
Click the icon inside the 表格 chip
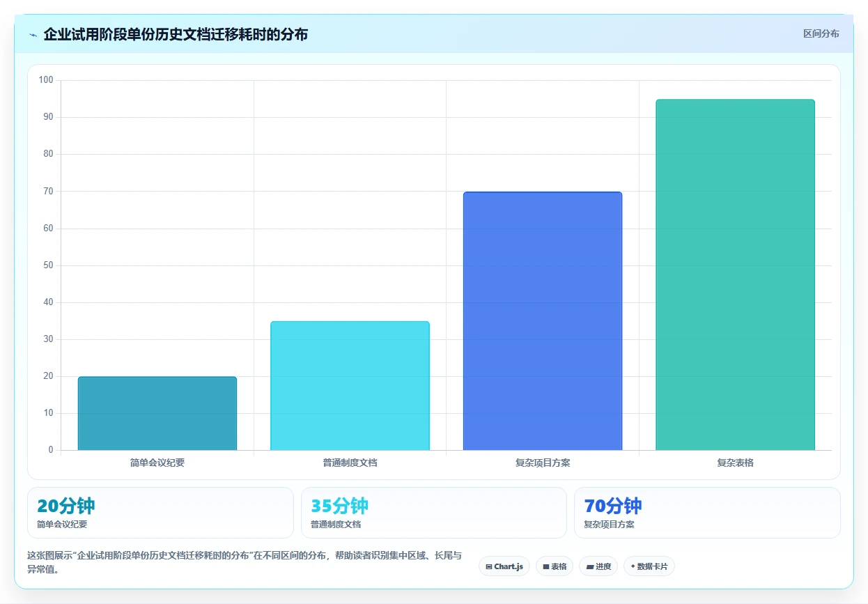pyautogui.click(x=546, y=567)
